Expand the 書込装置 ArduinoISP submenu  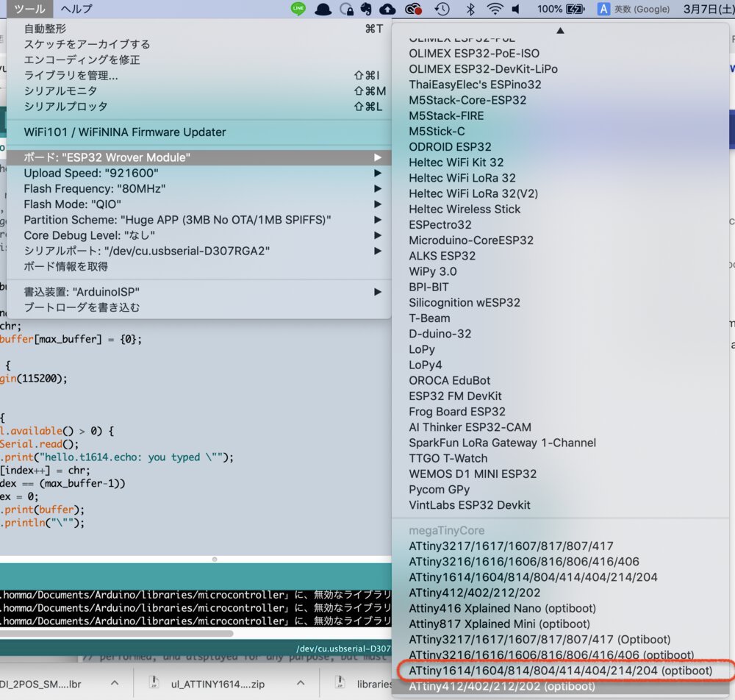199,292
